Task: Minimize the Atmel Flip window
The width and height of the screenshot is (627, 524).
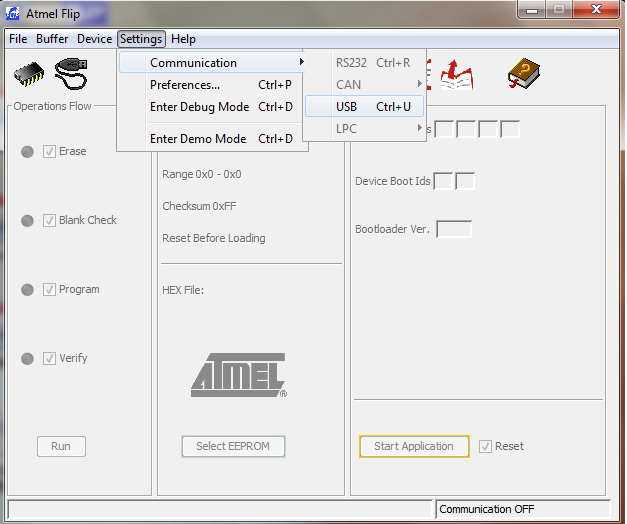Action: [532, 10]
